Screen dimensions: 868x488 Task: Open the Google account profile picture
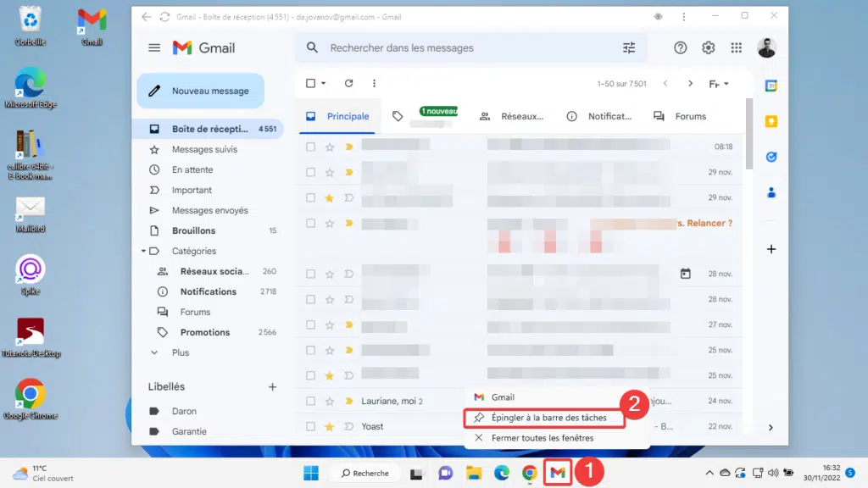point(766,48)
